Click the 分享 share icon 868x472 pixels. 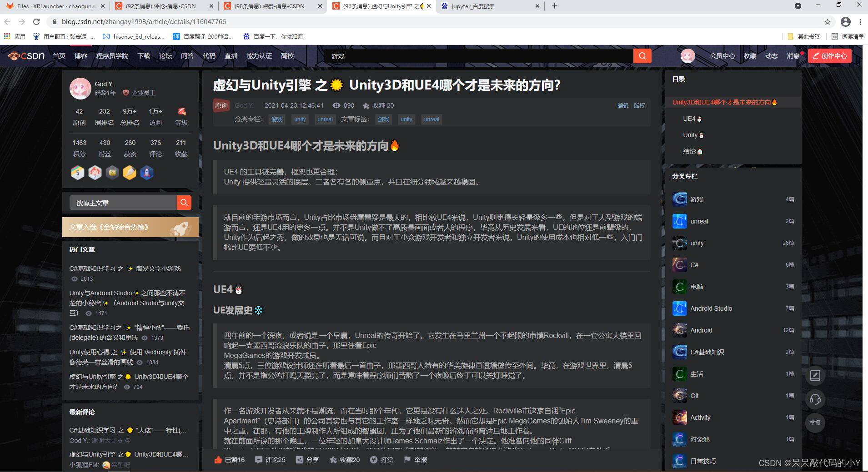click(300, 460)
